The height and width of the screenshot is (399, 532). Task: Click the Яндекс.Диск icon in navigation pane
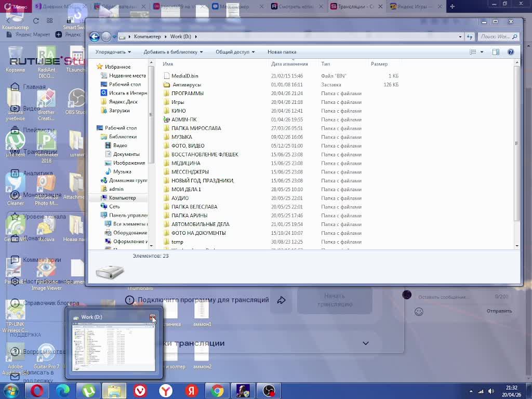(104, 101)
